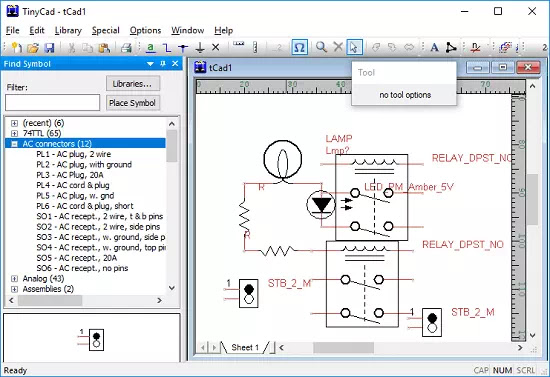
Task: Expand the Assemblies (2) library node
Action: click(14, 289)
